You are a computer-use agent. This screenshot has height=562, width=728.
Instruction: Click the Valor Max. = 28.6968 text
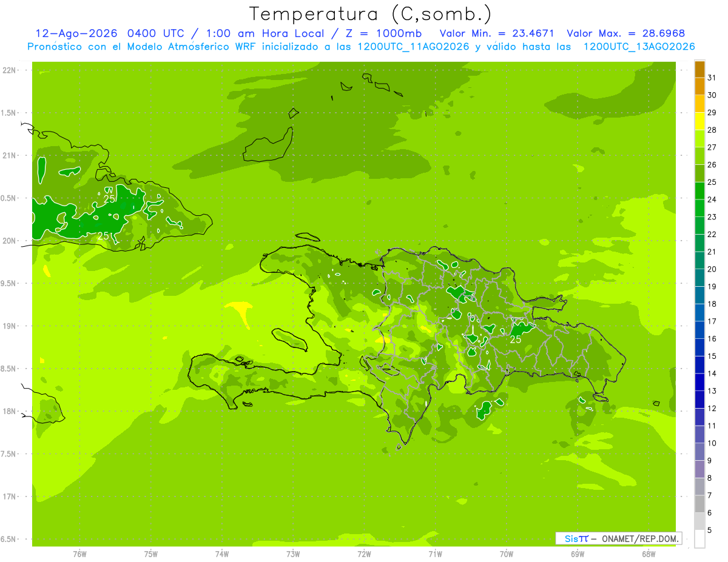click(x=625, y=33)
